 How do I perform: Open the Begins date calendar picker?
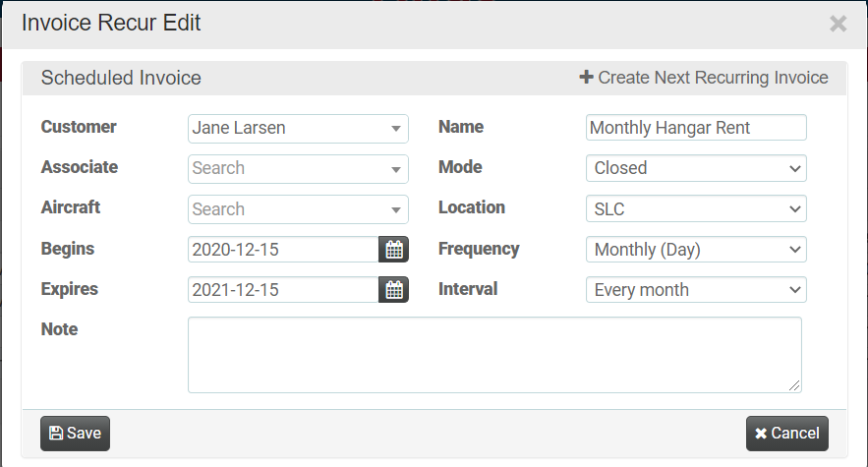pyautogui.click(x=394, y=250)
